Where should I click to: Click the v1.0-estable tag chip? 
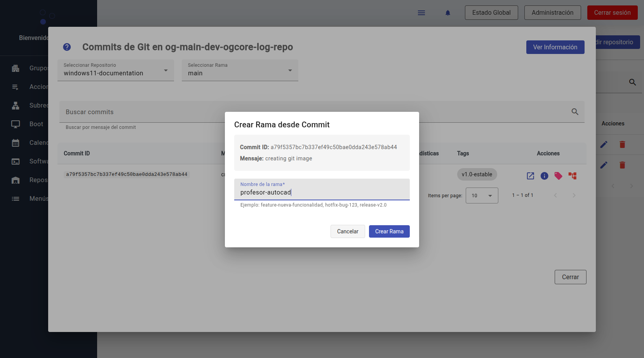[477, 175]
